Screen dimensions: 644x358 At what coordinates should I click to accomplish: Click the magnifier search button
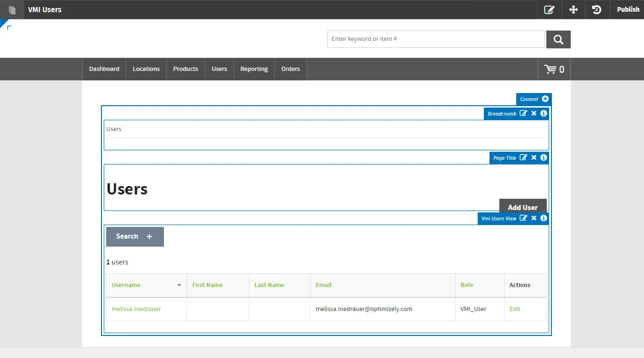tap(559, 39)
